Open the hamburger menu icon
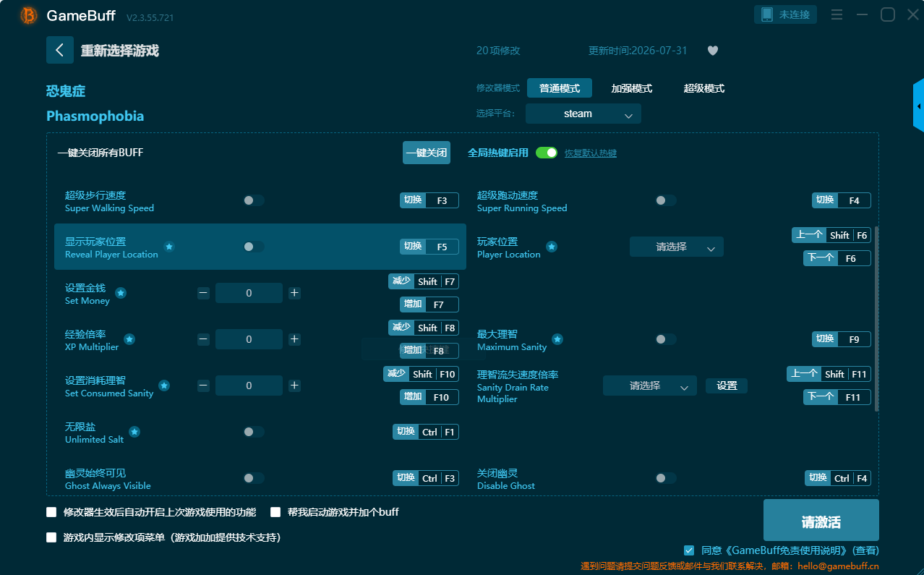Screen dimensions: 924x575 tap(837, 14)
